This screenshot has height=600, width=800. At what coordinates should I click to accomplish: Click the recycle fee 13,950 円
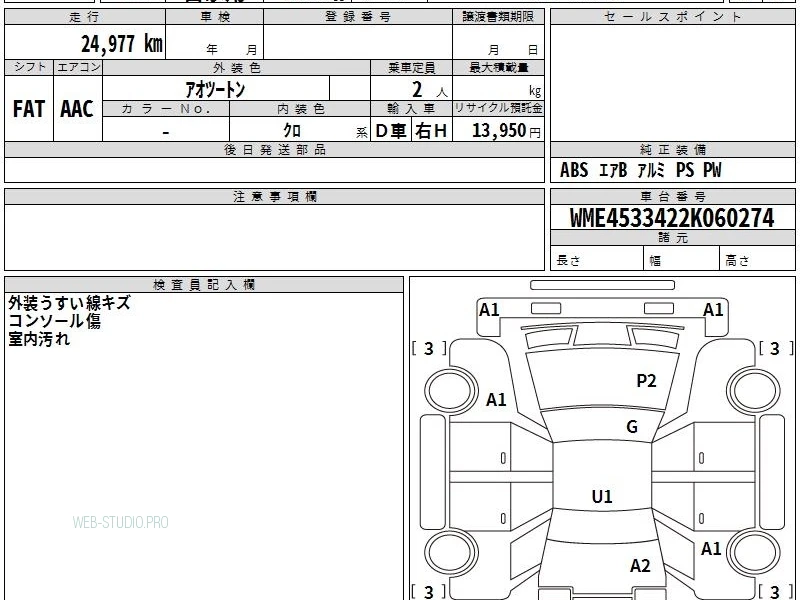pos(506,131)
